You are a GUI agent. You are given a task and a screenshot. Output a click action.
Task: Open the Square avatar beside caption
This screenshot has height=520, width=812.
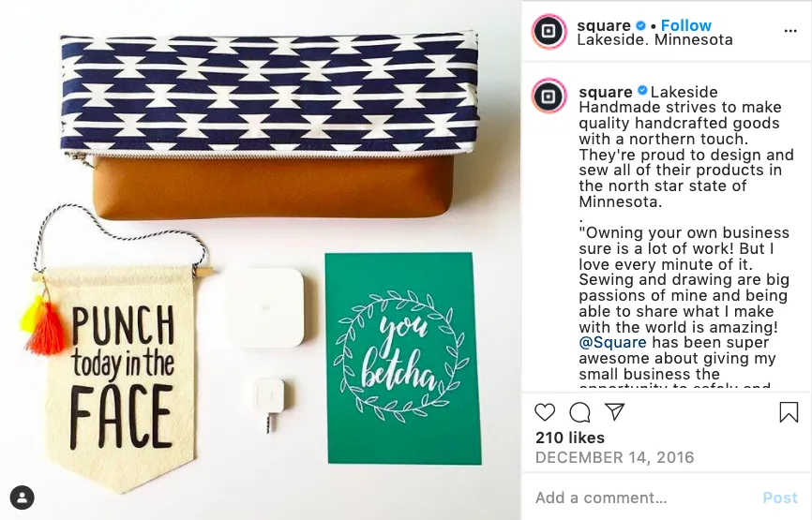pos(549,97)
